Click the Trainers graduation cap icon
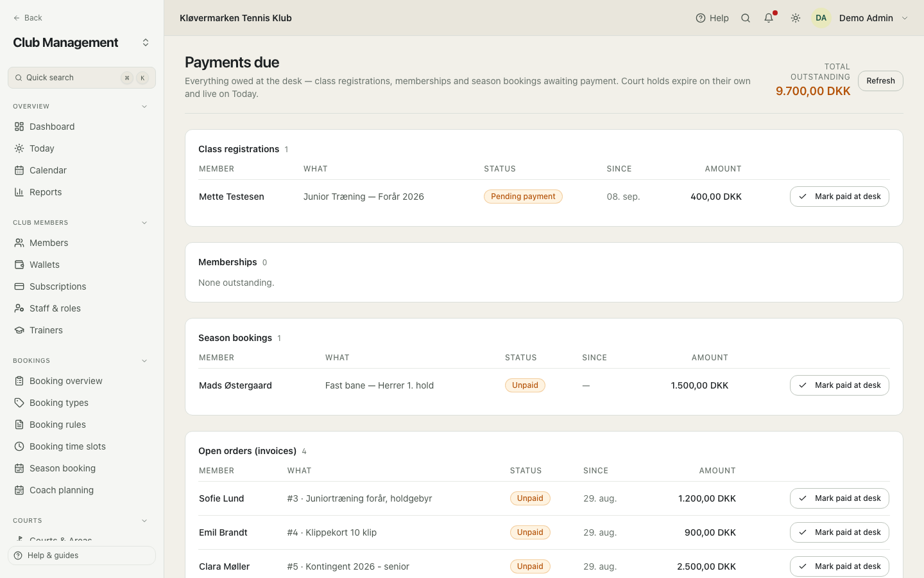This screenshot has height=578, width=924. coord(19,330)
